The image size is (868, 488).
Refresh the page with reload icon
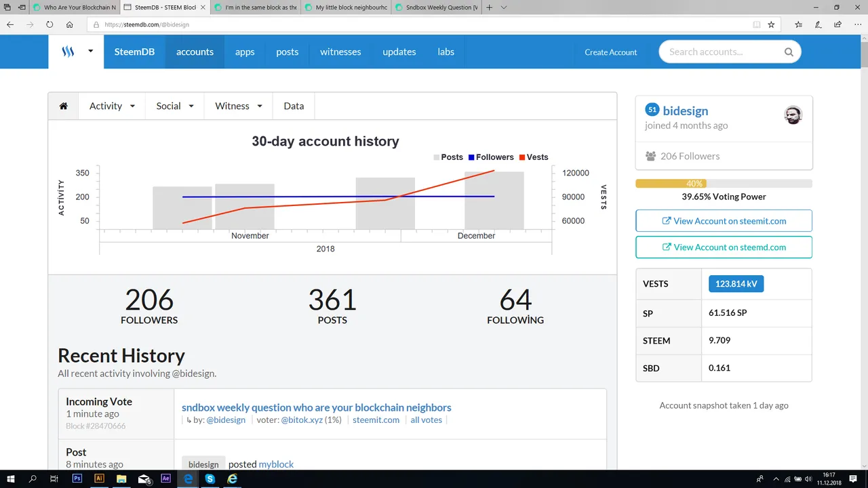[50, 24]
